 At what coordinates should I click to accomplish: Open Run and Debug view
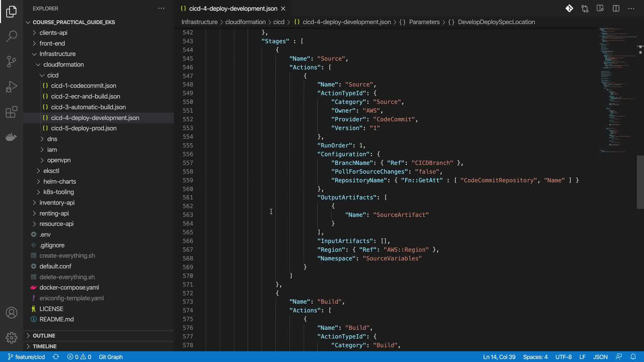11,87
